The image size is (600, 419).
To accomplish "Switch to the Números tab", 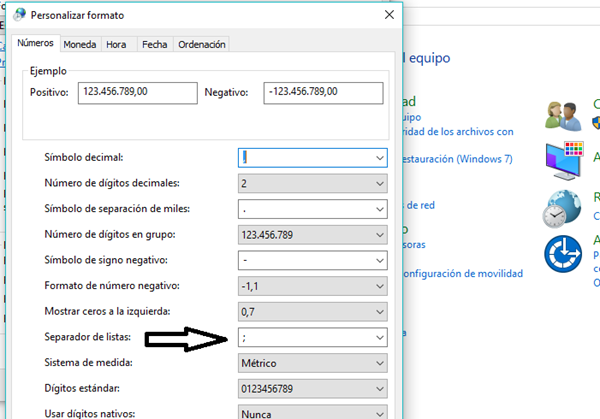I will pos(35,43).
